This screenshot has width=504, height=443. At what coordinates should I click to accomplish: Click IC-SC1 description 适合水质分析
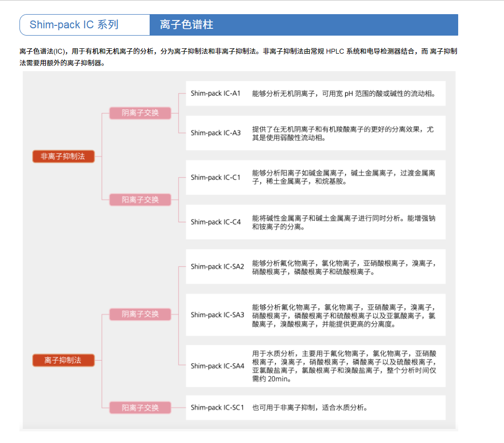coord(310,407)
